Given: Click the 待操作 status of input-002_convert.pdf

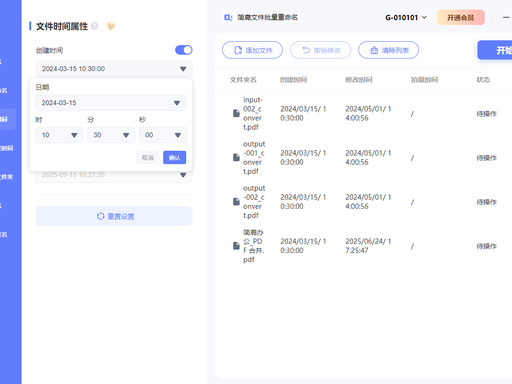Looking at the screenshot, I should [x=486, y=114].
